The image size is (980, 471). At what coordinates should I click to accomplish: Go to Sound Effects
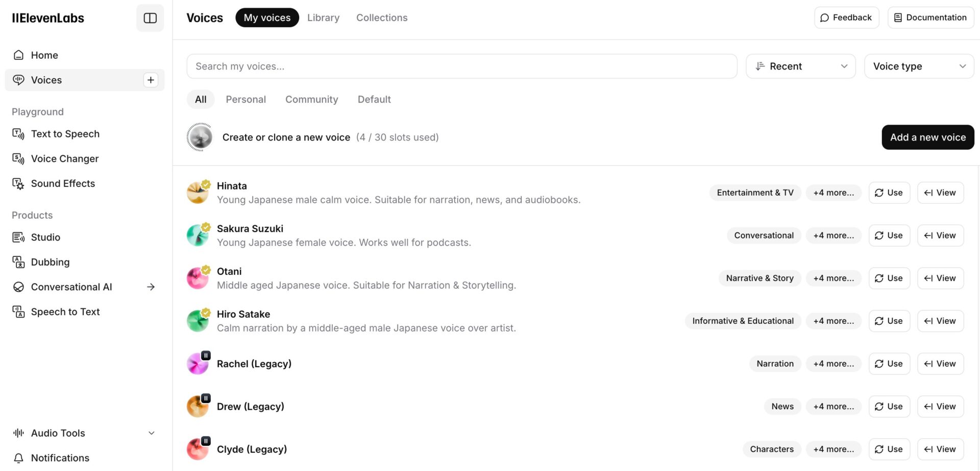click(x=63, y=183)
